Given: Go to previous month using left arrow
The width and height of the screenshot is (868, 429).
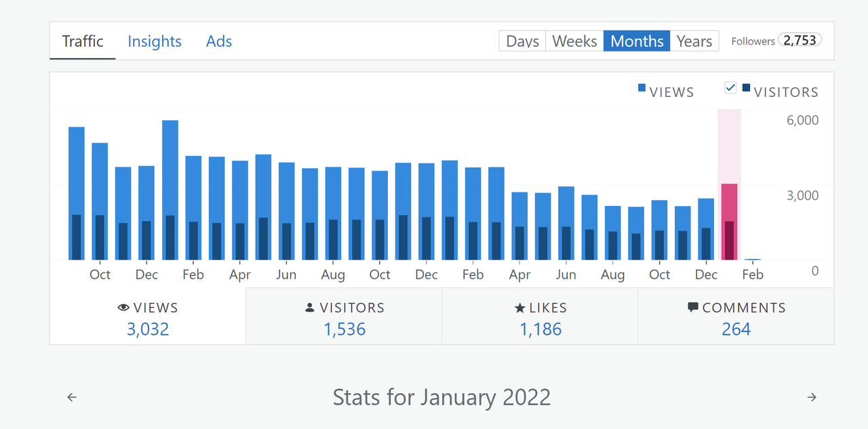Looking at the screenshot, I should click(72, 397).
